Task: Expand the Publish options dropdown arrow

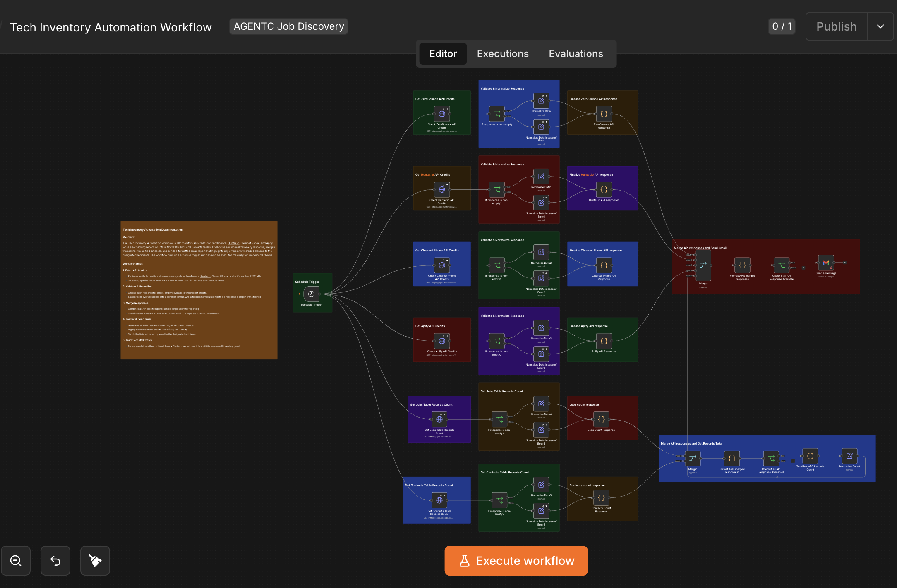Action: pos(880,26)
